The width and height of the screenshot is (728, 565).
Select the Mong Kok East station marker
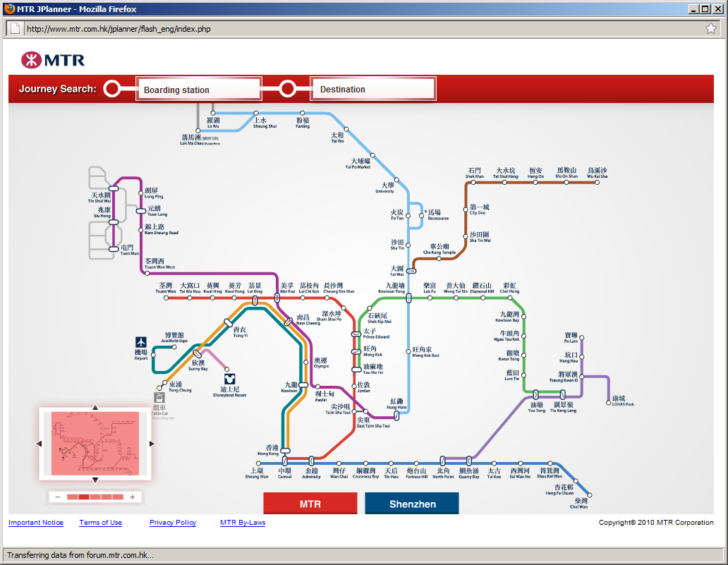[x=408, y=351]
